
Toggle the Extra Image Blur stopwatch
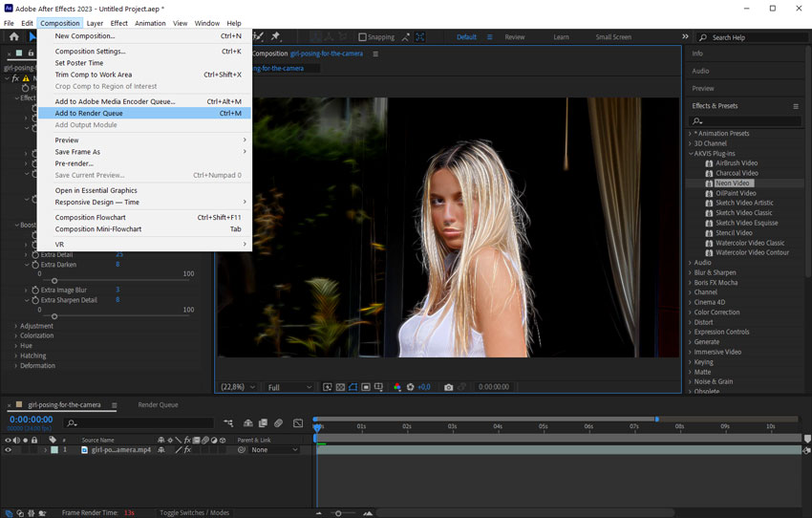(x=35, y=291)
